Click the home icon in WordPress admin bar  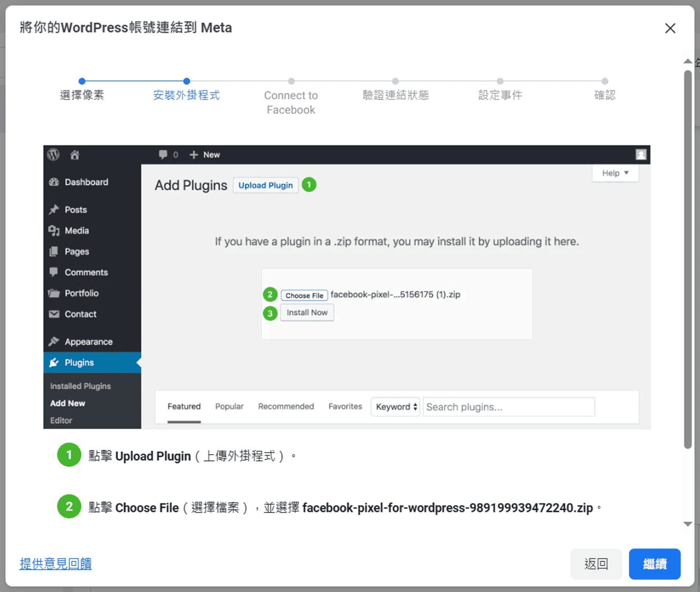(x=75, y=155)
